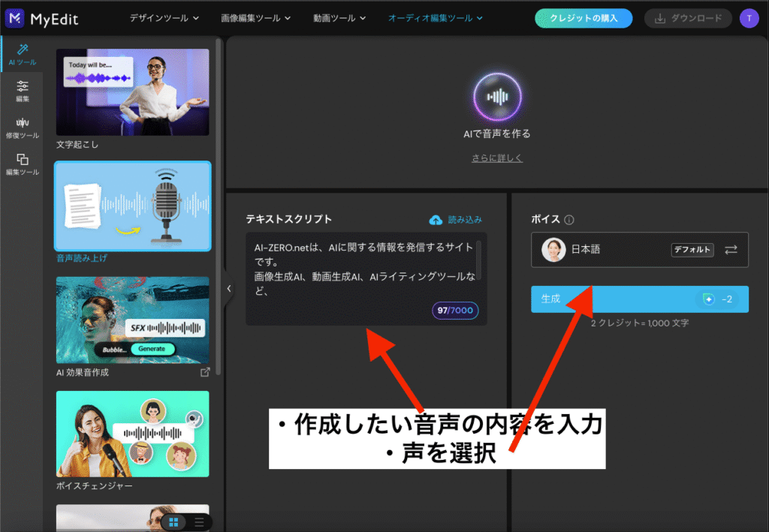Open the 日本語 voice selector
Screen dimensions: 769x532
click(x=640, y=249)
